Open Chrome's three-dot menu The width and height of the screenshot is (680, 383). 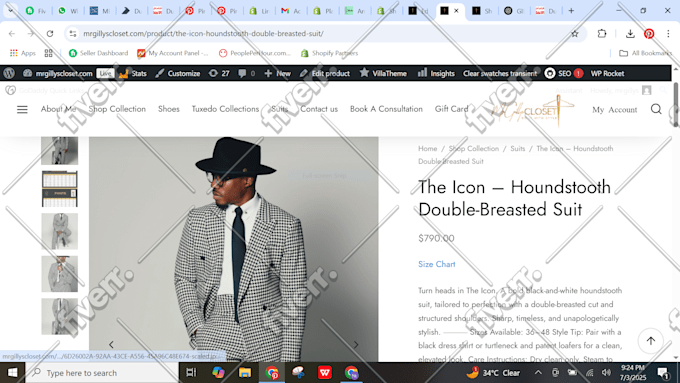click(668, 33)
